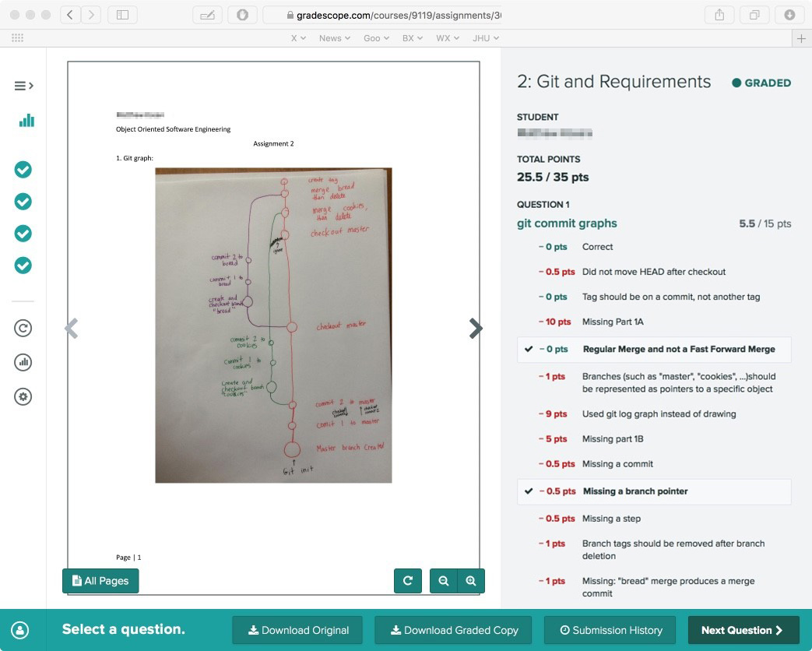Open the settings gear icon in sidebar
Viewport: 812px width, 651px height.
point(23,397)
